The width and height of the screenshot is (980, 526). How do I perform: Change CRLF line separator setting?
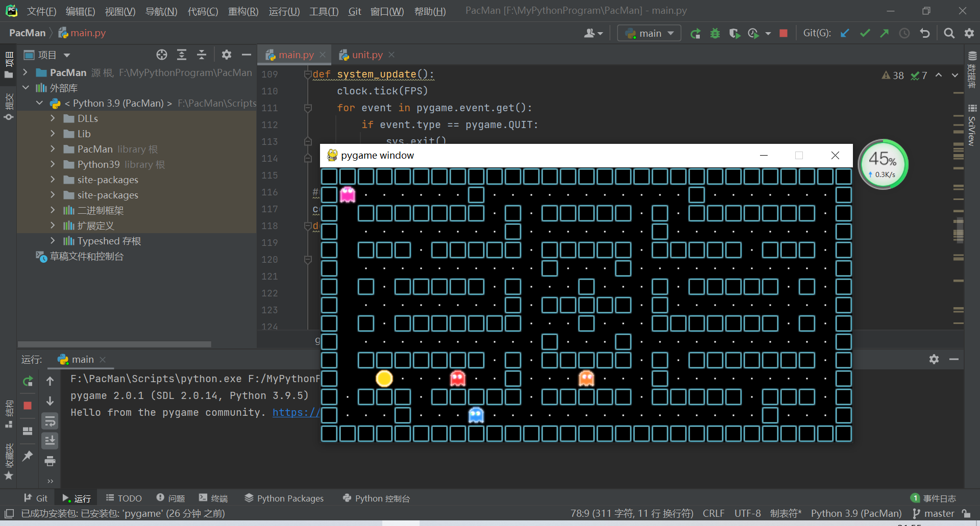pyautogui.click(x=713, y=513)
